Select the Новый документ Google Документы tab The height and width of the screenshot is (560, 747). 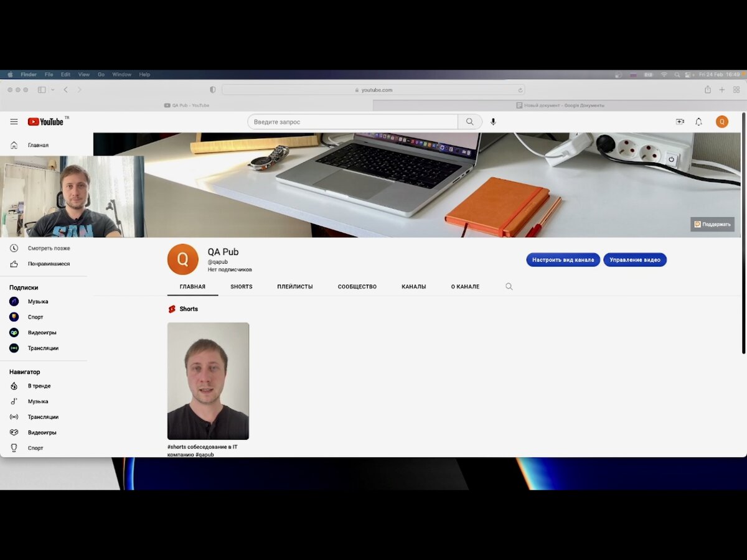click(x=560, y=105)
